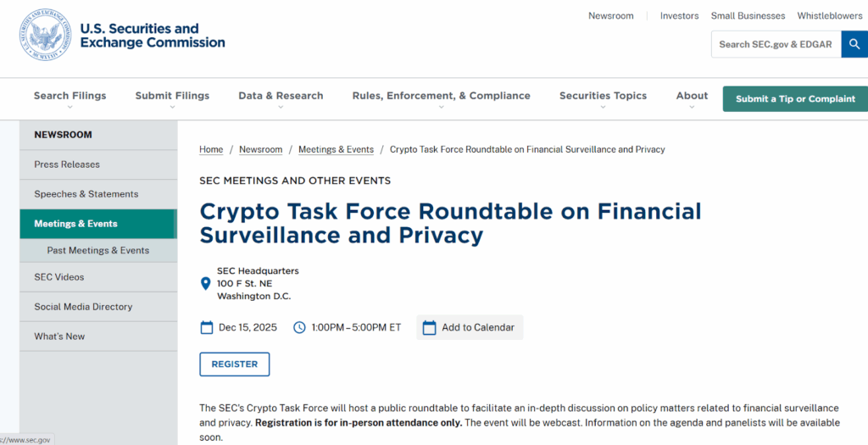Click the SEC seal logo
Image resolution: width=868 pixels, height=445 pixels.
[46, 35]
